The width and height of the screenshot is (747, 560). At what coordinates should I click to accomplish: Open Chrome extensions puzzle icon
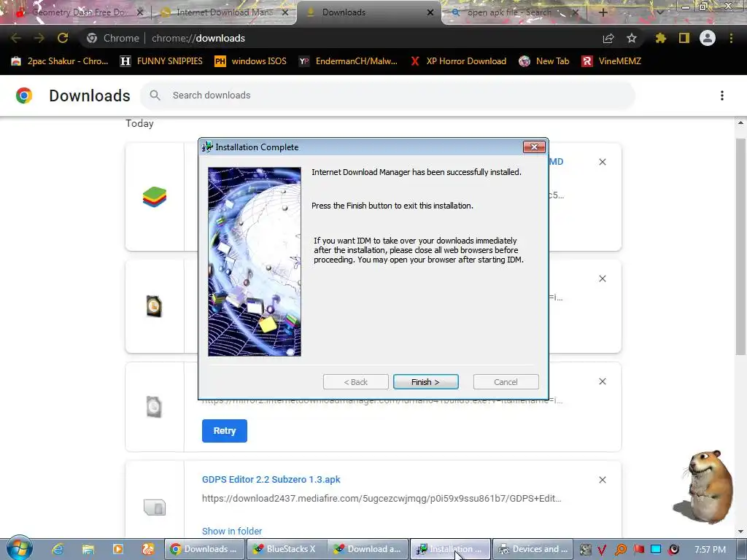660,38
